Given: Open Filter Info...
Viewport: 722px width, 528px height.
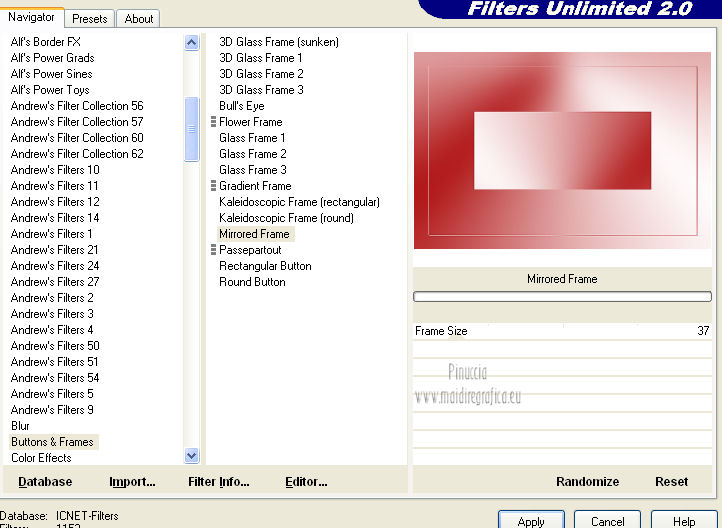Looking at the screenshot, I should click(219, 482).
